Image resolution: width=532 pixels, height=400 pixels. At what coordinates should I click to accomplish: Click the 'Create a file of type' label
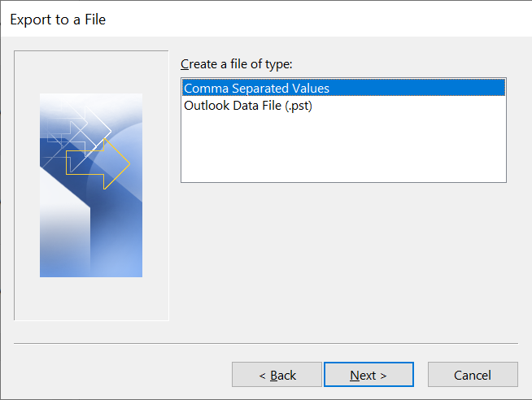(x=236, y=64)
